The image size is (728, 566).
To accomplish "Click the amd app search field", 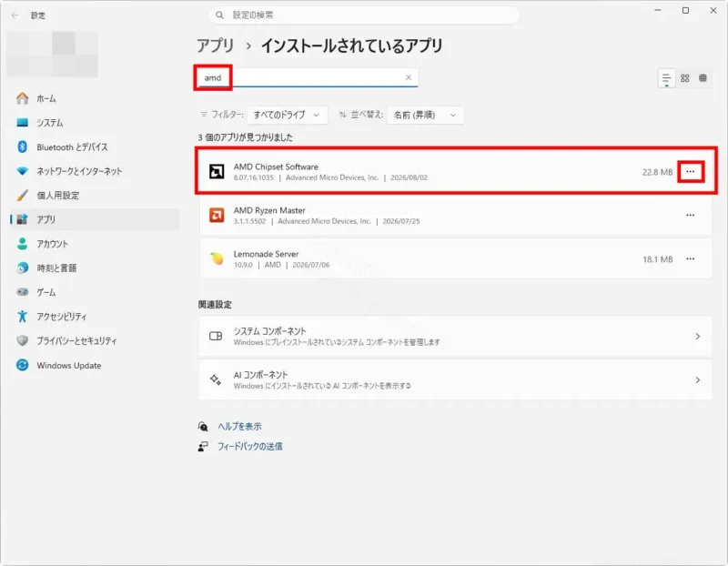I will [307, 77].
